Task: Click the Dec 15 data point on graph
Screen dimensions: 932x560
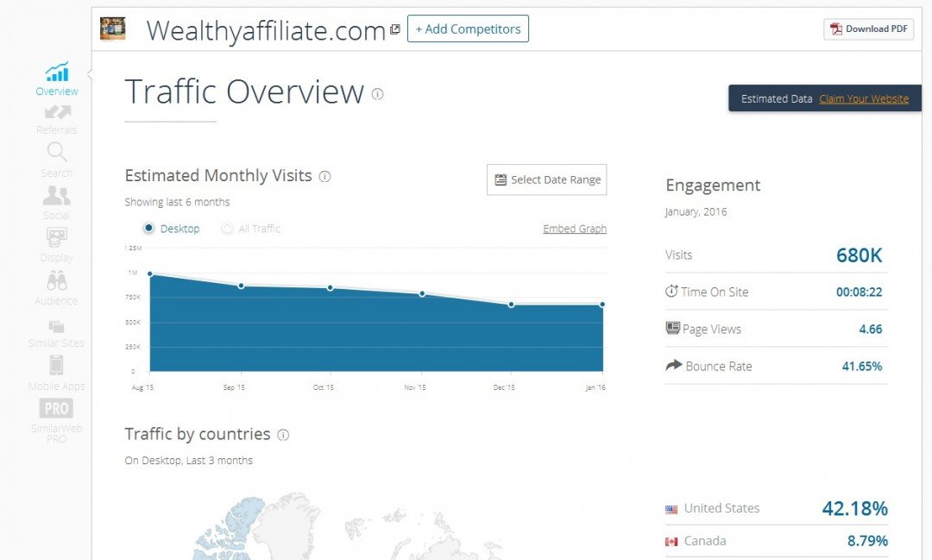Action: click(x=511, y=305)
